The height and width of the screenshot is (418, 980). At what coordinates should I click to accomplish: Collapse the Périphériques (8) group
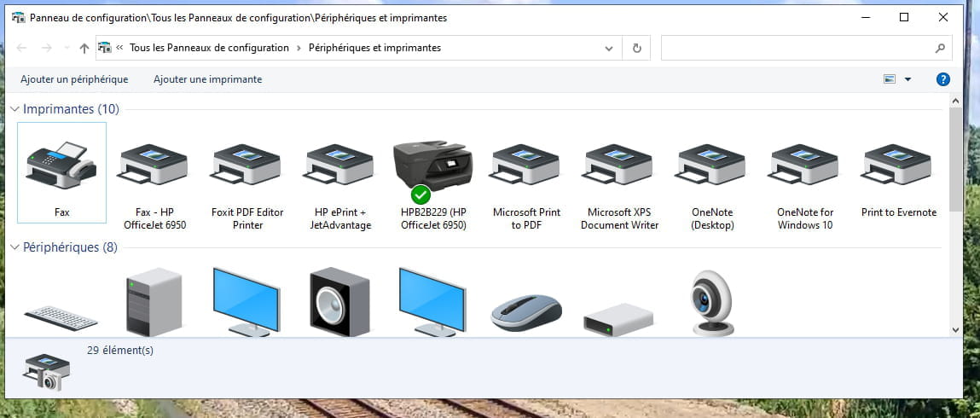[15, 247]
